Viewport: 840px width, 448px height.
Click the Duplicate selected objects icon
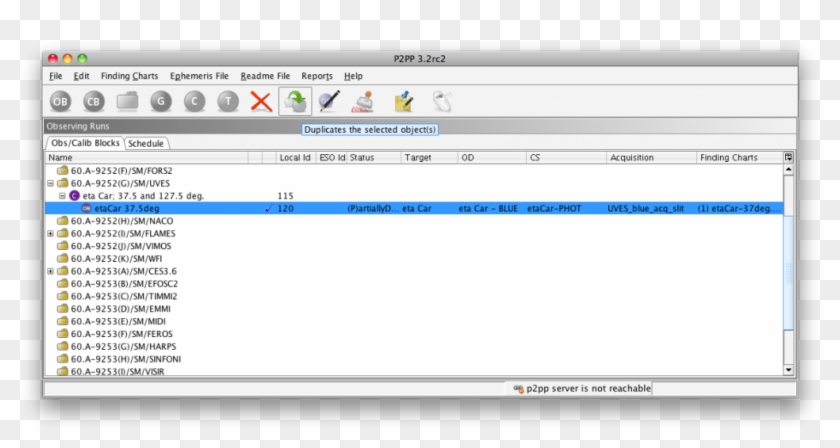(295, 101)
